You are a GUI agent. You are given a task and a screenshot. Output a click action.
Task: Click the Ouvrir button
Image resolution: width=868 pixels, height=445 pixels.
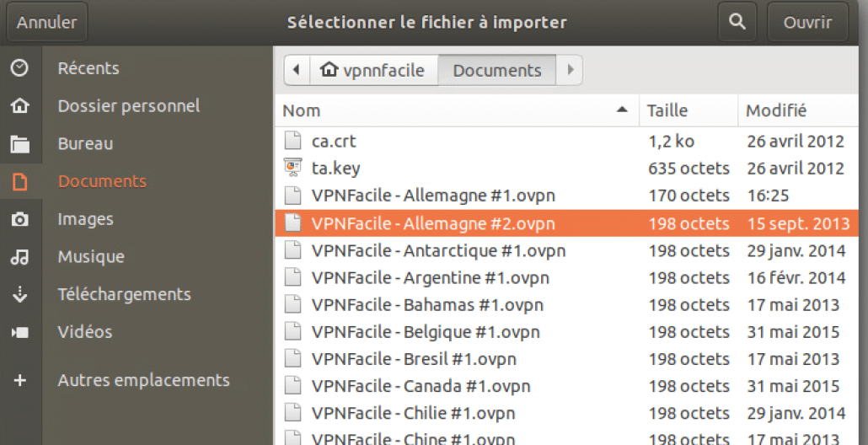pos(807,22)
